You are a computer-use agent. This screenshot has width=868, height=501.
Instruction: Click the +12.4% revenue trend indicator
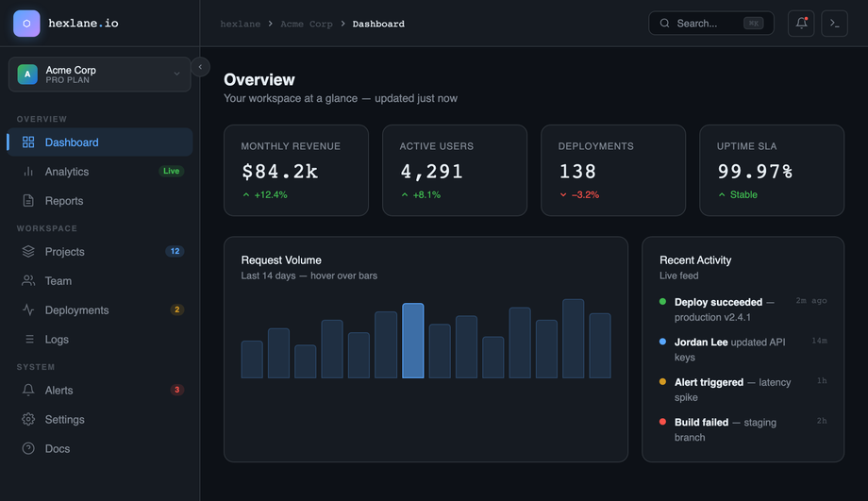coord(264,195)
